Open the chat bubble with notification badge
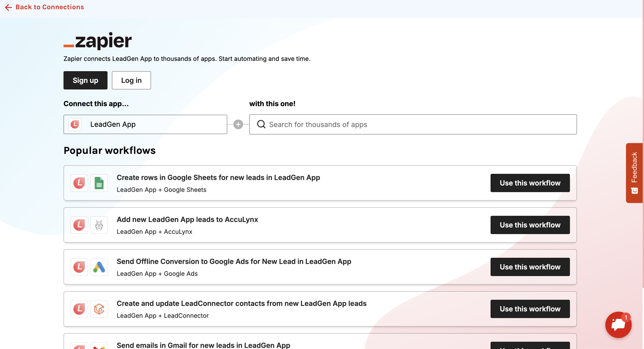 click(618, 324)
